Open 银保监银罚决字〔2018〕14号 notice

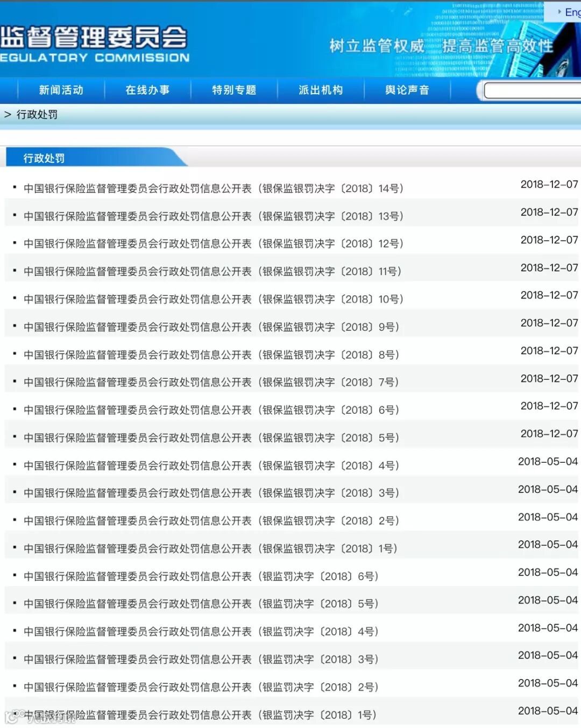coord(214,188)
